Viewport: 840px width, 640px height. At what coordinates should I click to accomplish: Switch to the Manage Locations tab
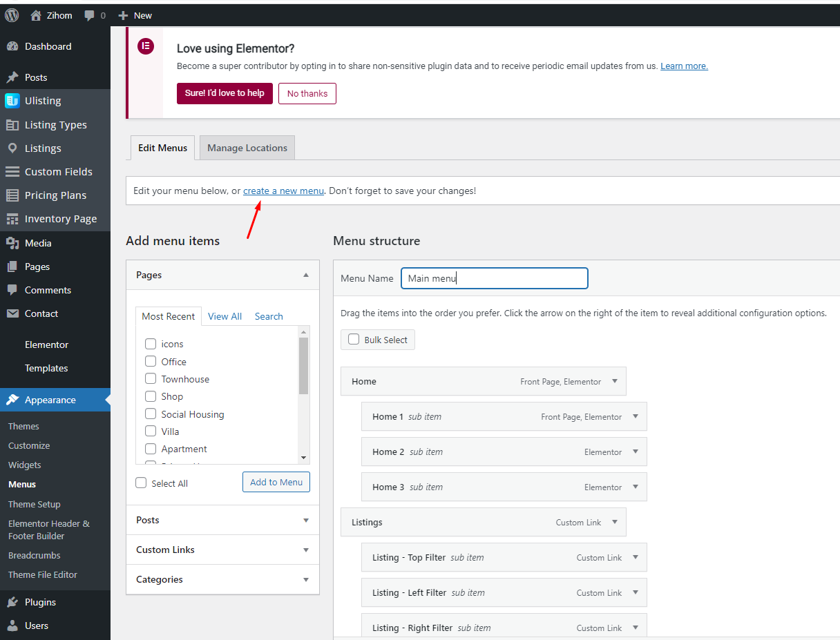click(x=247, y=148)
